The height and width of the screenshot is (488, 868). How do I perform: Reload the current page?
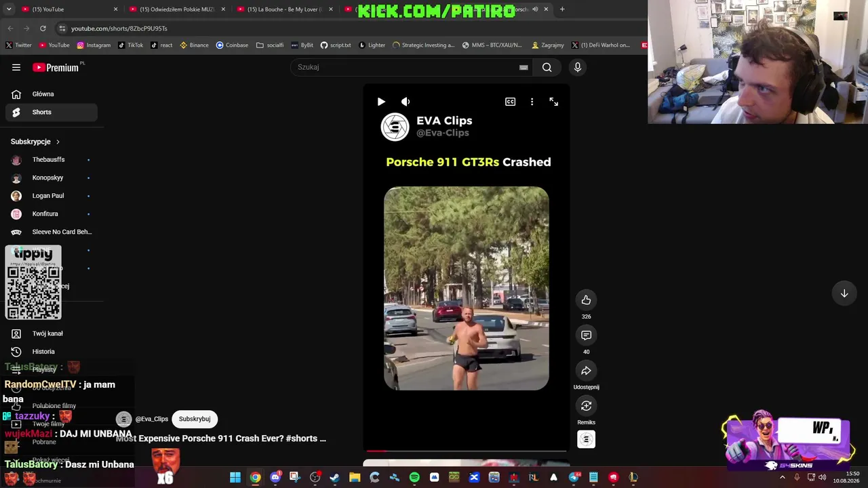pos(43,28)
